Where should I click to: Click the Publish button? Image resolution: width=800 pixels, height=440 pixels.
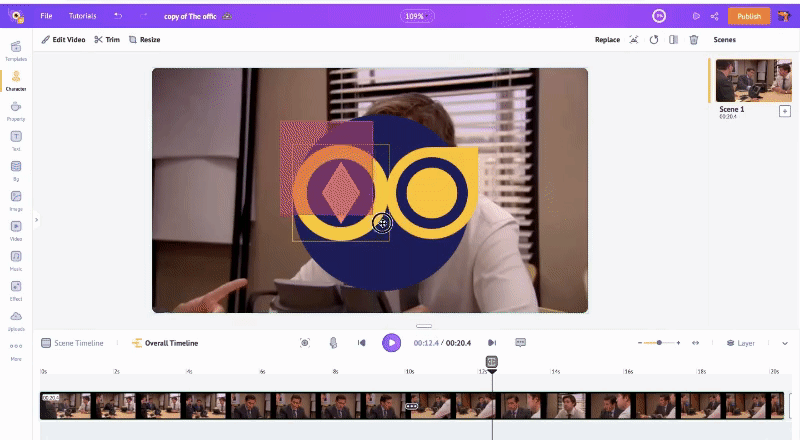[x=748, y=16]
